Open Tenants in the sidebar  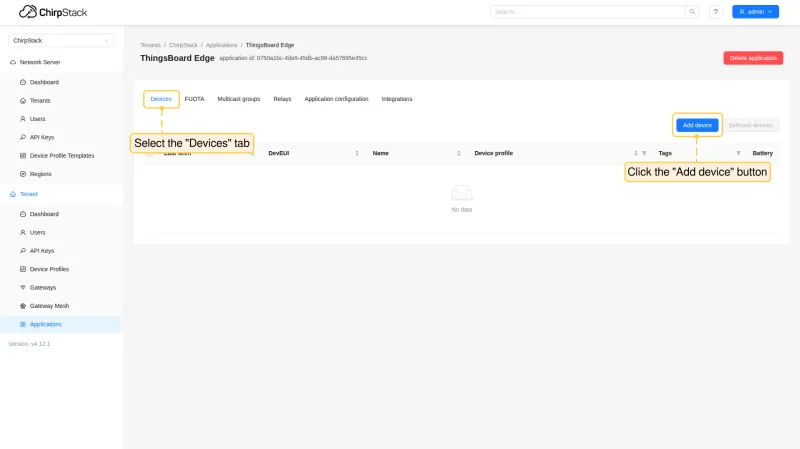coord(40,101)
